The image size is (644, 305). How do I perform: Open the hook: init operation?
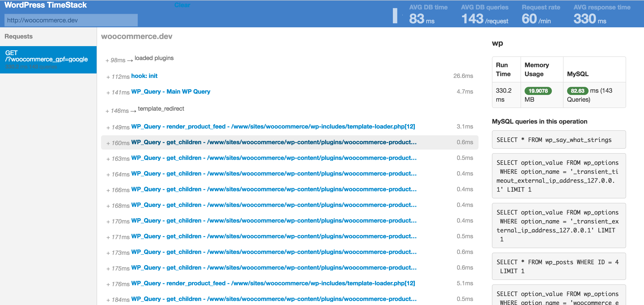pos(144,76)
